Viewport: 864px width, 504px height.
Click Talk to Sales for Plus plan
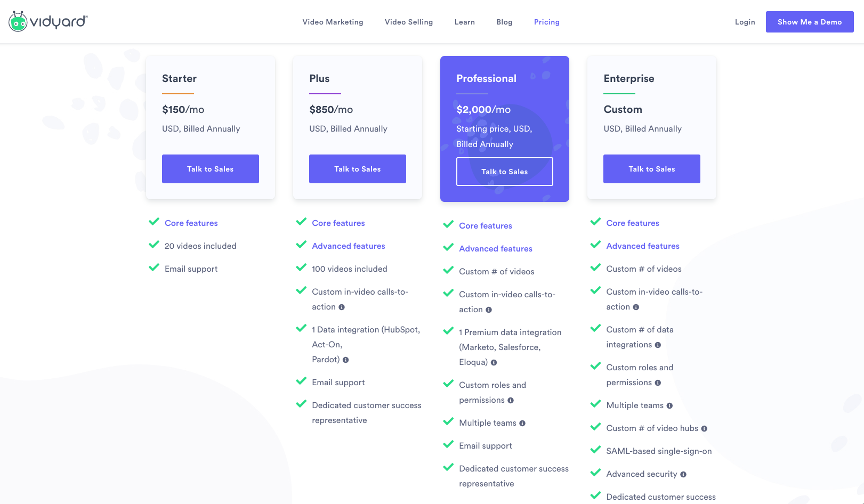[358, 169]
